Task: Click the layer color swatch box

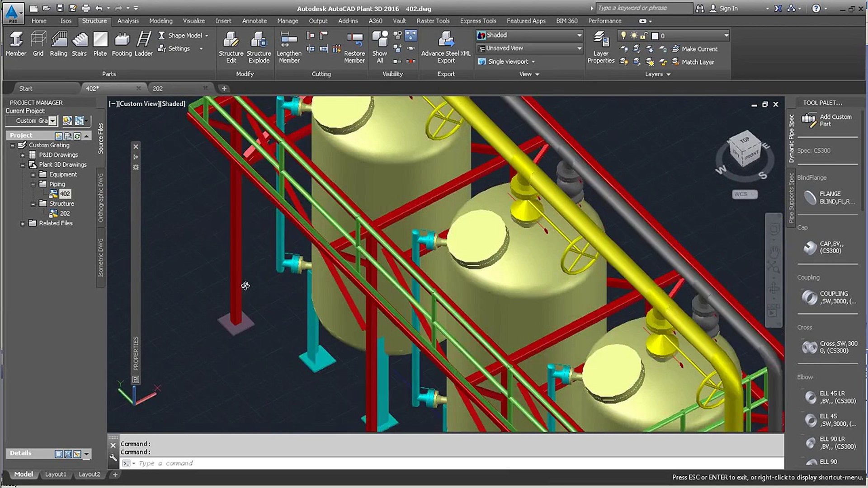Action: (655, 36)
